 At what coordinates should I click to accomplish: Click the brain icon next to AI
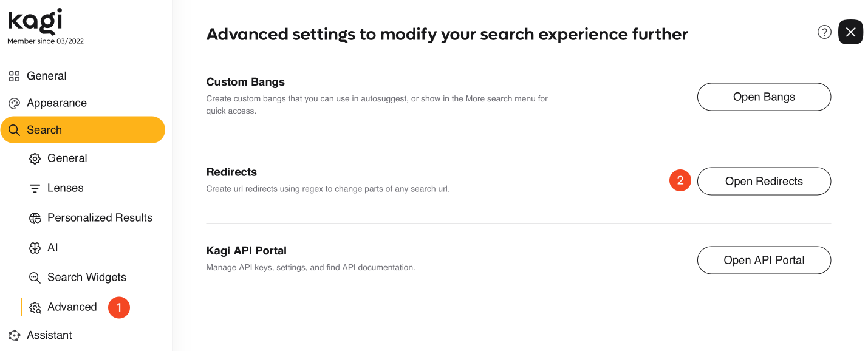click(35, 247)
